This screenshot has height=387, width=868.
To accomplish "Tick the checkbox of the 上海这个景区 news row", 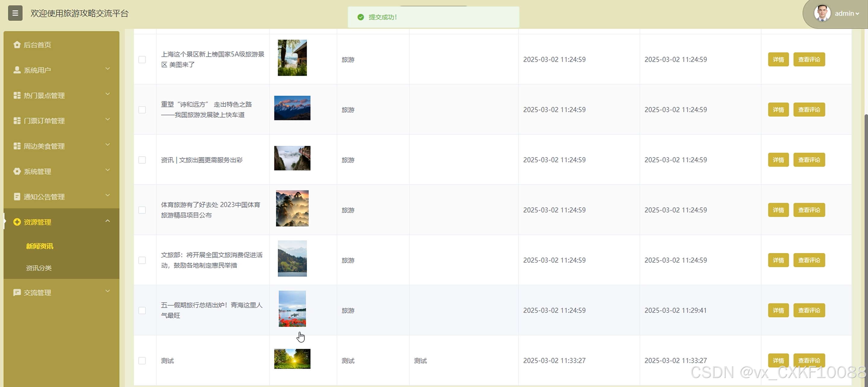I will click(142, 60).
